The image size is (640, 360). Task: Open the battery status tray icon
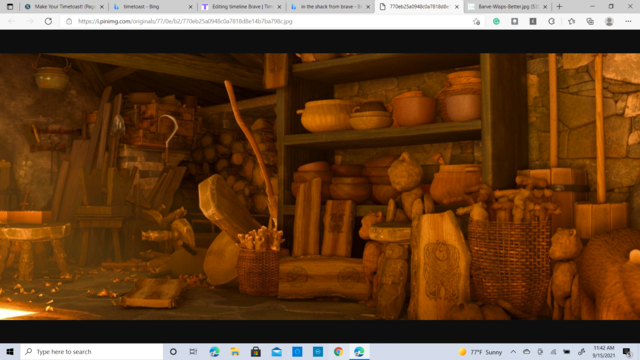point(567,352)
